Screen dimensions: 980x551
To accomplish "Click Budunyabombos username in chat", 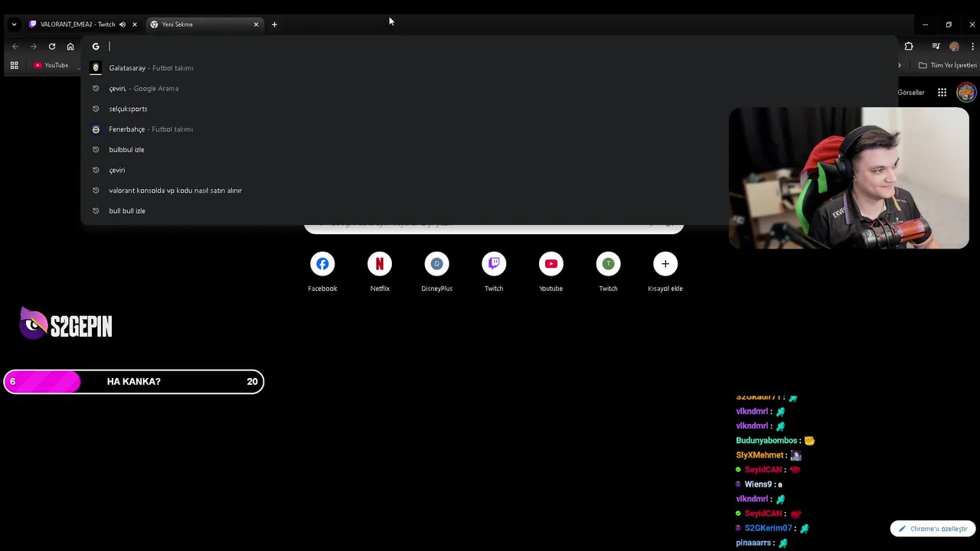I will tap(766, 441).
